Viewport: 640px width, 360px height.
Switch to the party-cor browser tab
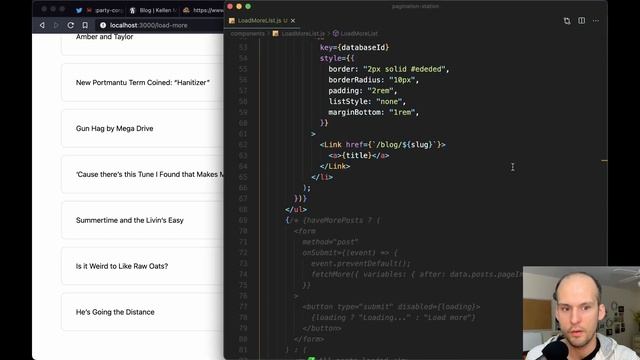coord(104,10)
